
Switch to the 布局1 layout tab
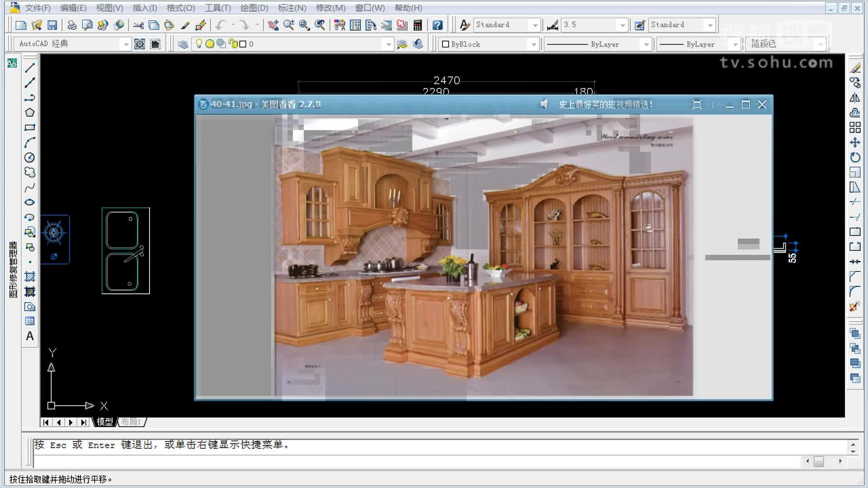132,422
